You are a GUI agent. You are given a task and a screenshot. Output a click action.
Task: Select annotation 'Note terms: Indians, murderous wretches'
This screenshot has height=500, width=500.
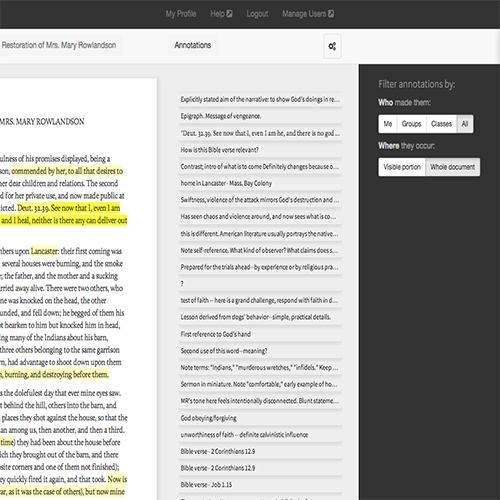(x=260, y=367)
